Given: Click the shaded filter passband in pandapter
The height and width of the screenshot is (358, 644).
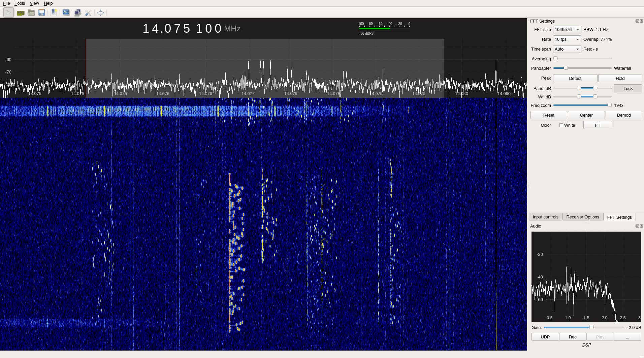Looking at the screenshot, I should click(265, 68).
